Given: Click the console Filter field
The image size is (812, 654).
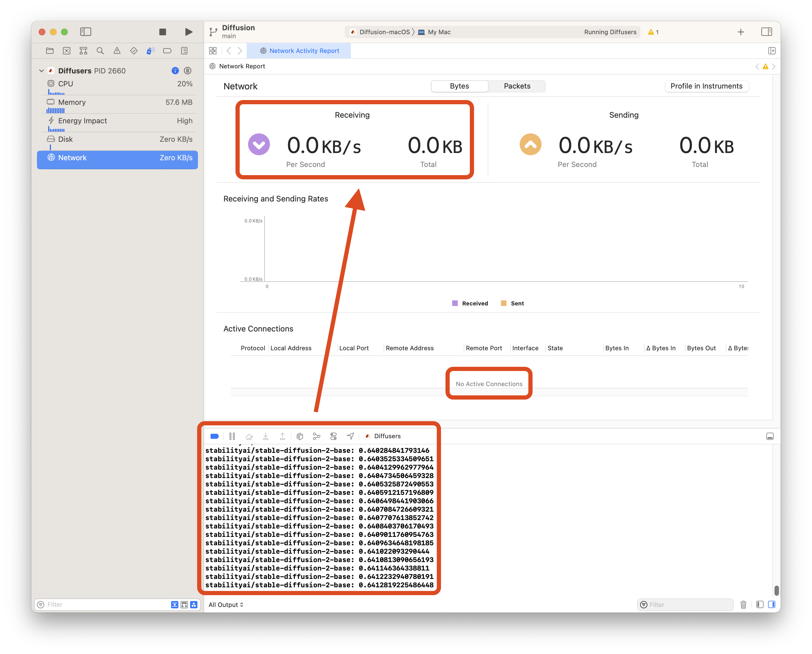Looking at the screenshot, I should tap(685, 605).
